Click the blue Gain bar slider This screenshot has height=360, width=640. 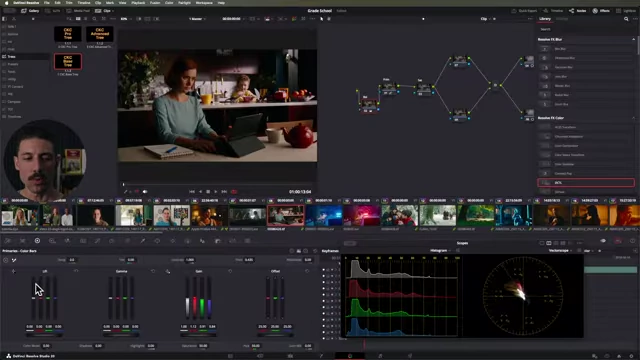tap(209, 298)
